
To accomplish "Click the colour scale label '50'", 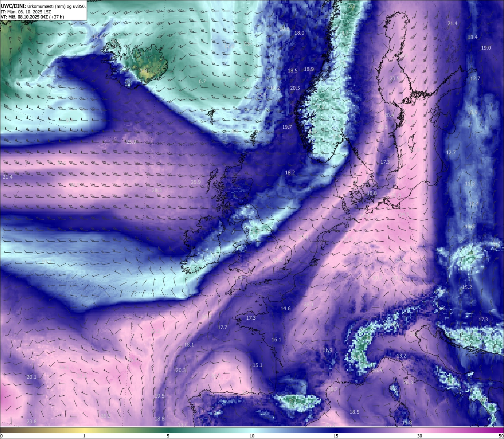I will pos(501,436).
